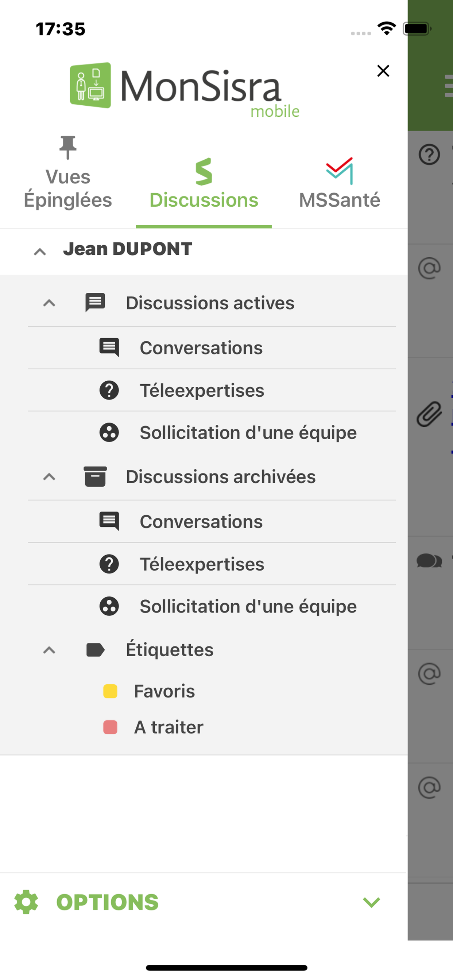Image resolution: width=453 pixels, height=980 pixels.
Task: Open the Vues Épinglées tab
Action: coord(68,173)
